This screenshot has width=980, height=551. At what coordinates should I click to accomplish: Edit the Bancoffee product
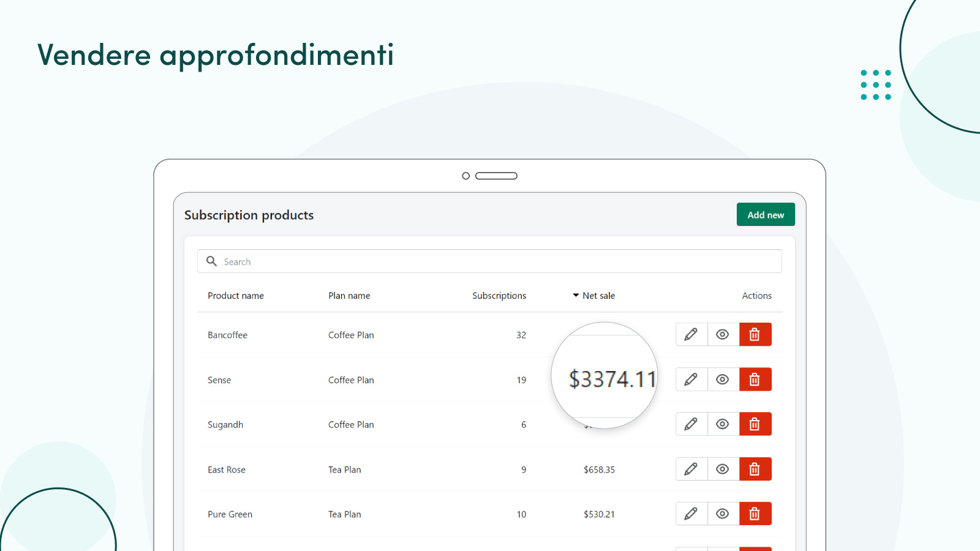tap(692, 334)
